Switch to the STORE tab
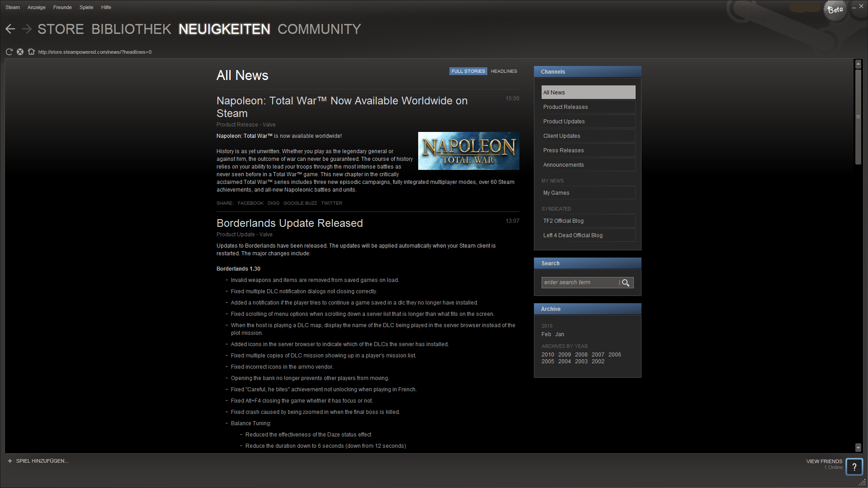Viewport: 868px width, 488px height. click(x=61, y=29)
